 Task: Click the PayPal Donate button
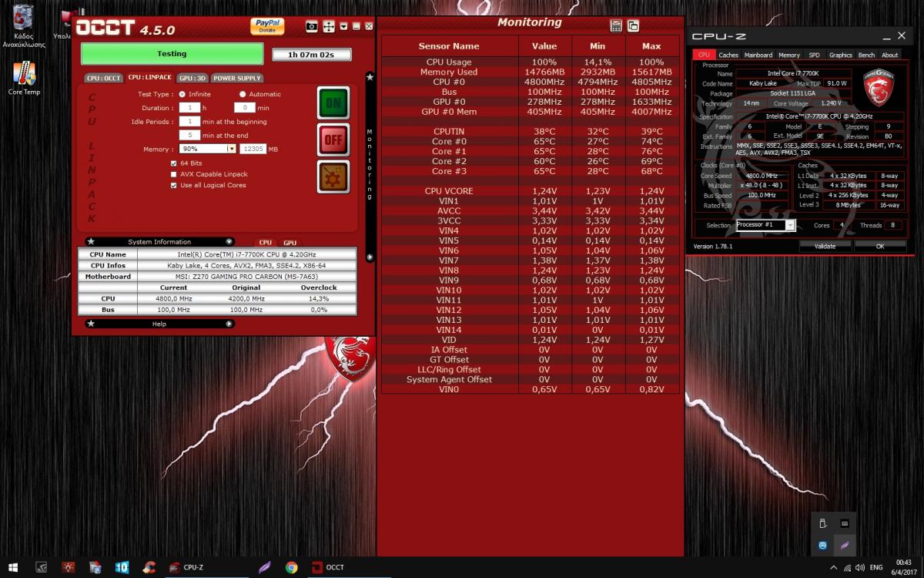point(267,26)
